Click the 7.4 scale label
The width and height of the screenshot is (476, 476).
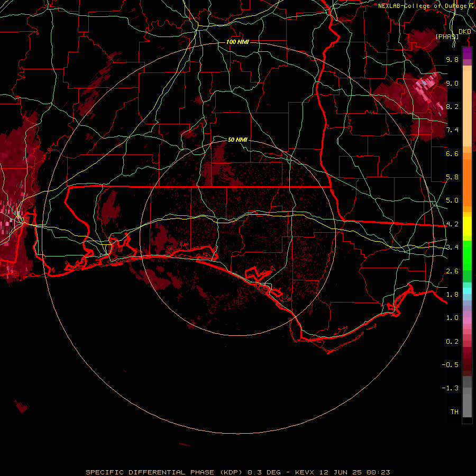pos(452,130)
